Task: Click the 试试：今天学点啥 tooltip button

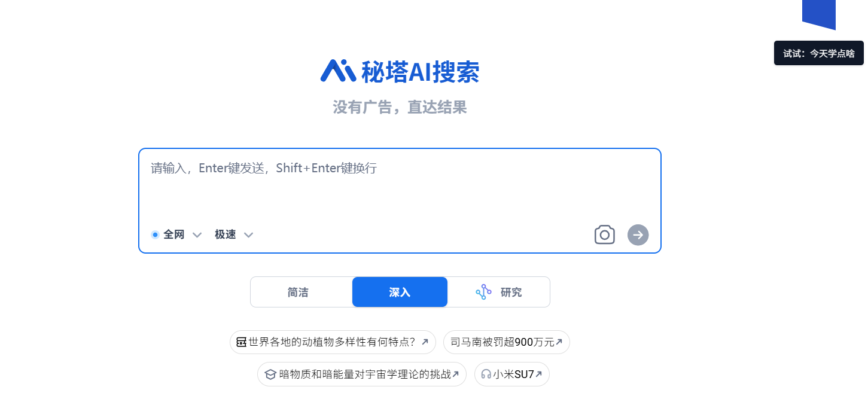Action: point(819,53)
